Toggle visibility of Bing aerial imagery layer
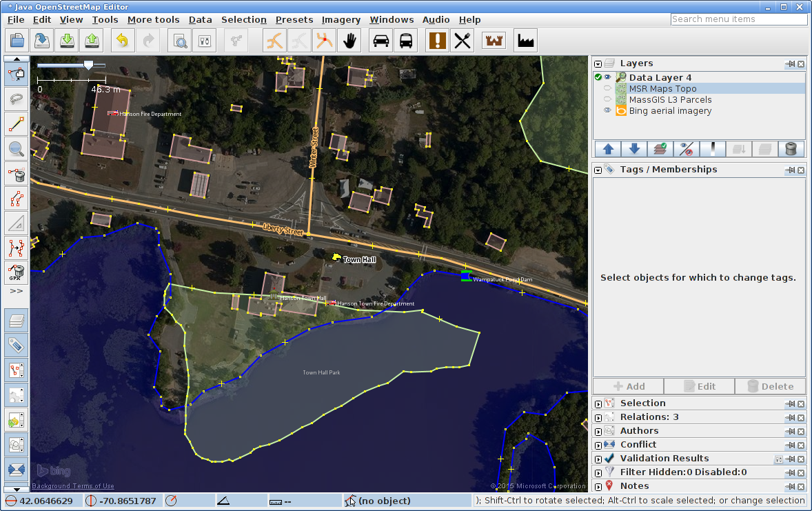The image size is (812, 511). (x=607, y=111)
